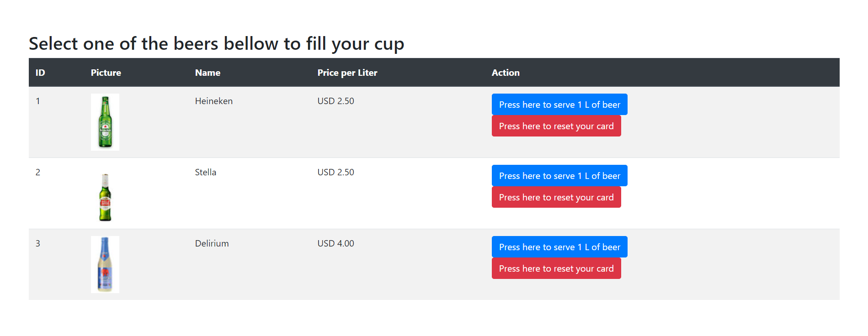Click the Heineken USD 2.50 price

[x=335, y=101]
